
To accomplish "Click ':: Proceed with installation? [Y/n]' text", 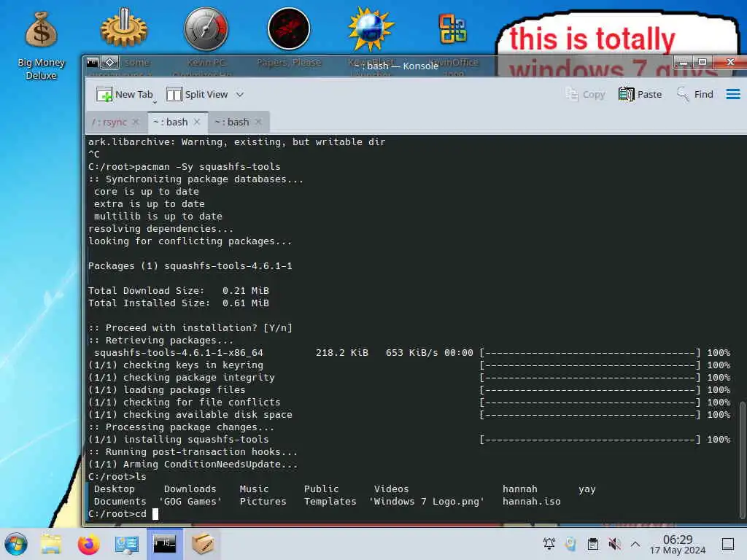I will (x=190, y=327).
